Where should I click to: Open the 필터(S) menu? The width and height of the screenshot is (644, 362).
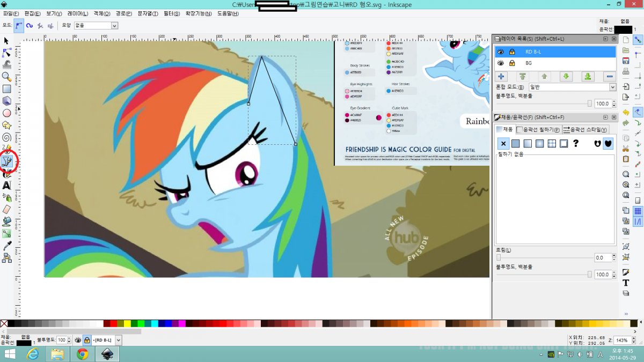point(172,13)
